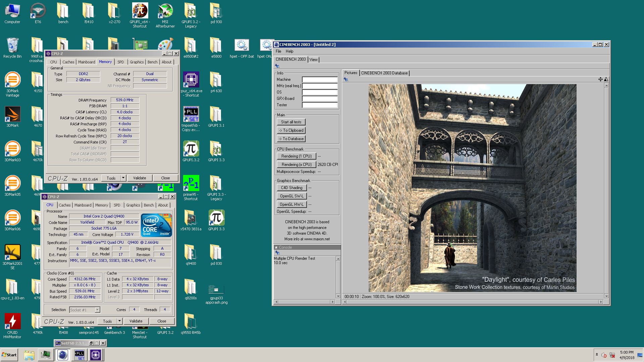644x362 pixels.
Task: Open the prime95 shortcut icon
Action: (191, 188)
